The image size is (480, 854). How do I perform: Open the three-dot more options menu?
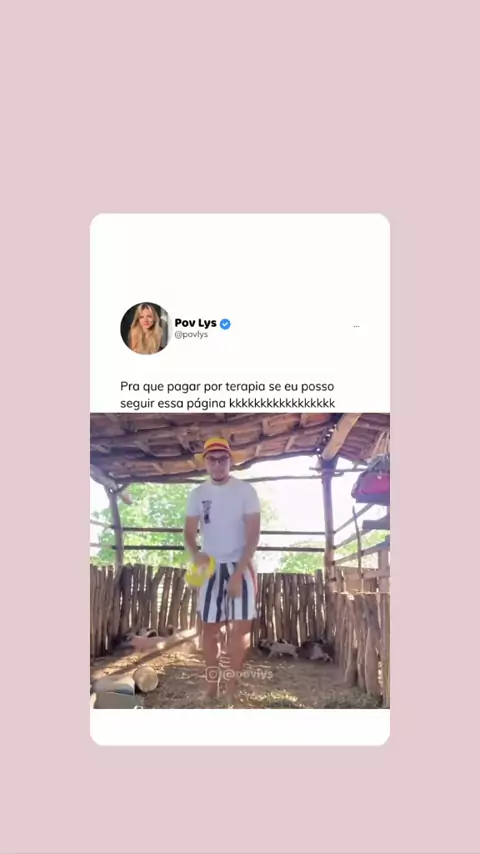356,327
